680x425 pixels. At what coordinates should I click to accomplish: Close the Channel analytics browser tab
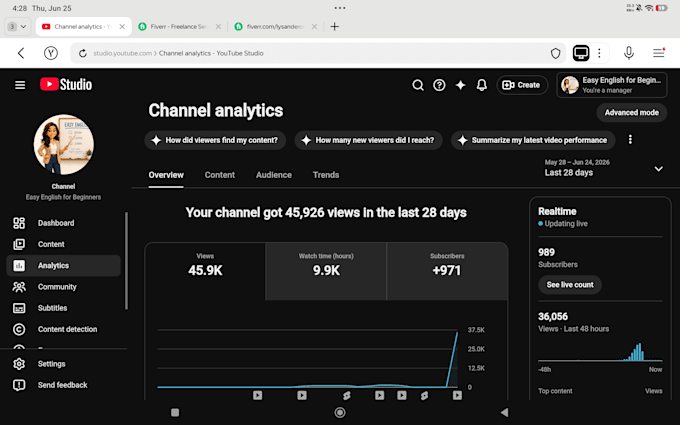[x=122, y=26]
